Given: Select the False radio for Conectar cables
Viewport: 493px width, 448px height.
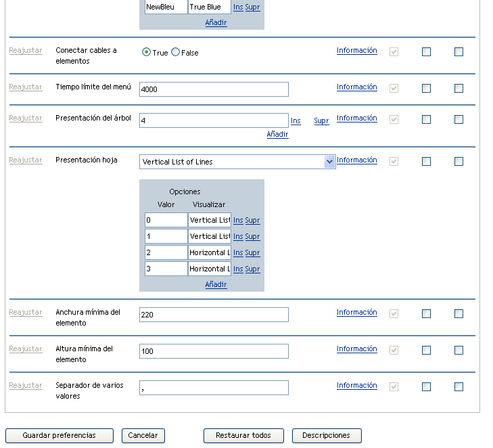Looking at the screenshot, I should (175, 52).
